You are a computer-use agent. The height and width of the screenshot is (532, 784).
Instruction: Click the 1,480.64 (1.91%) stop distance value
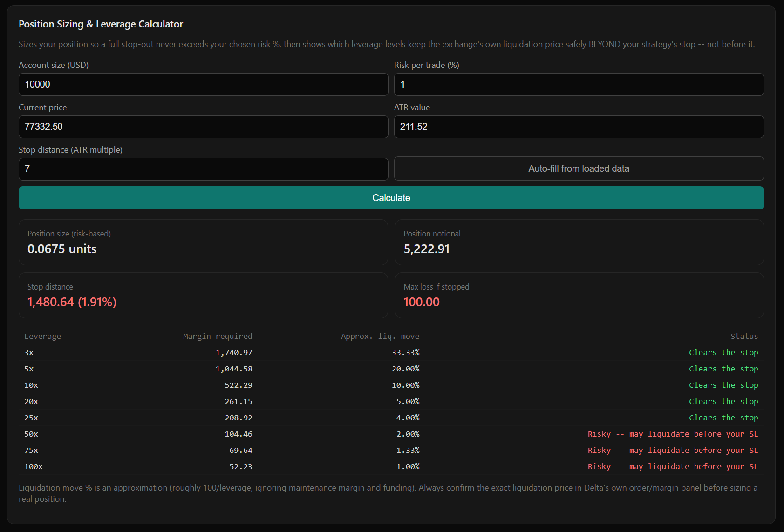coord(72,302)
